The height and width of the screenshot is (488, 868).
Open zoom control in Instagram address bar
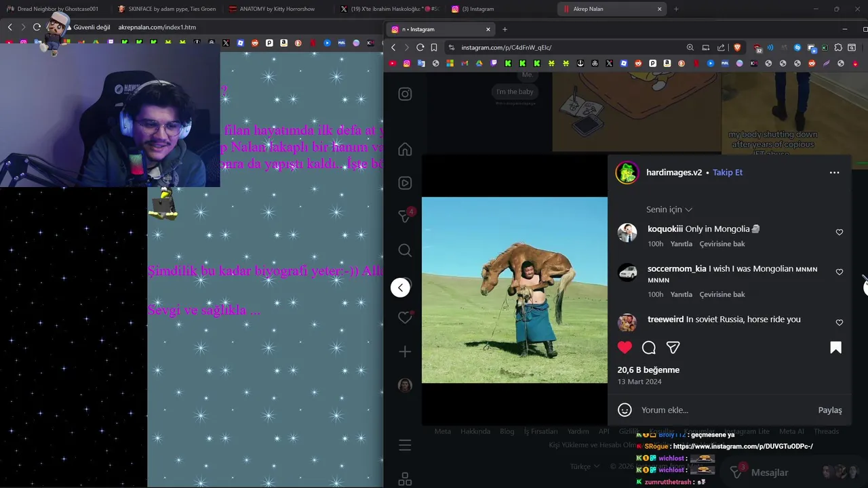click(x=690, y=47)
